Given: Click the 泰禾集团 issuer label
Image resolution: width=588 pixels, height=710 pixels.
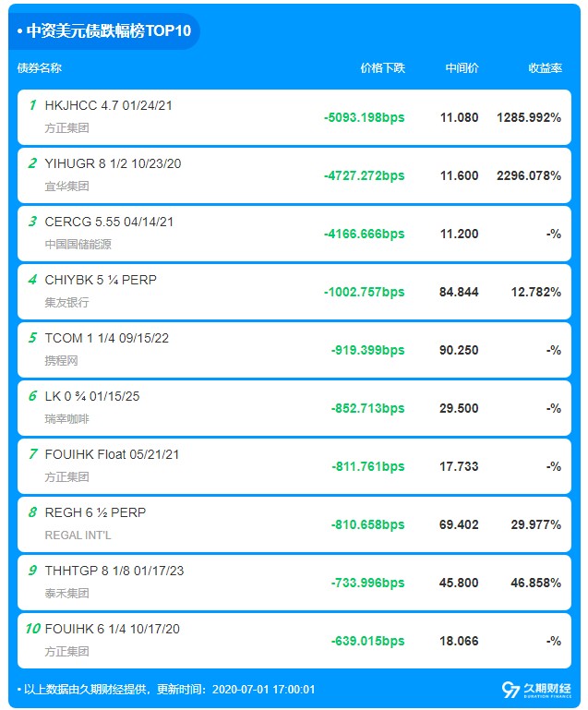Looking at the screenshot, I should tap(66, 593).
